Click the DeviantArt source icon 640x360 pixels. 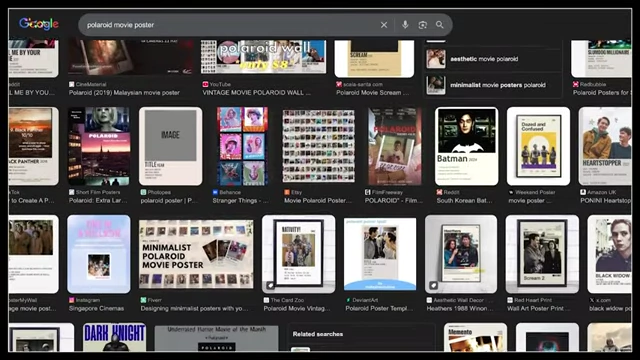[348, 300]
